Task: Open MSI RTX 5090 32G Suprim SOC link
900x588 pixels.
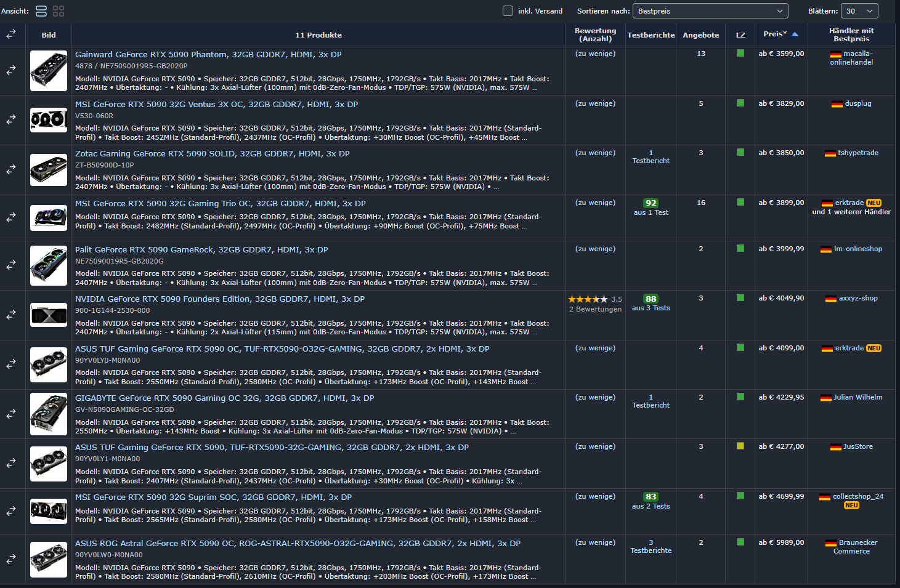Action: (213, 497)
